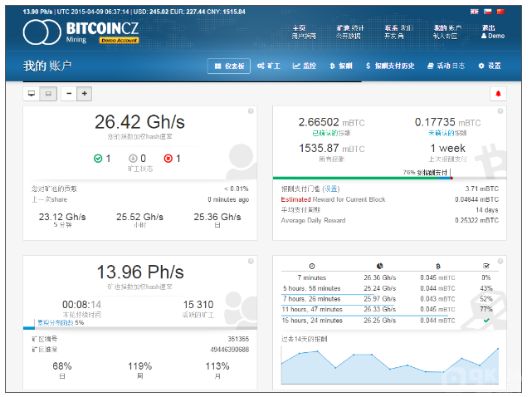This screenshot has width=532, height=397.
Task: Open the red bell notifications button
Action: [x=498, y=94]
